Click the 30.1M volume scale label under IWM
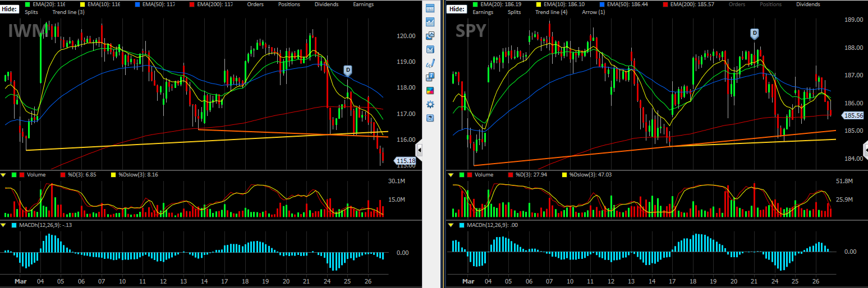 point(397,181)
